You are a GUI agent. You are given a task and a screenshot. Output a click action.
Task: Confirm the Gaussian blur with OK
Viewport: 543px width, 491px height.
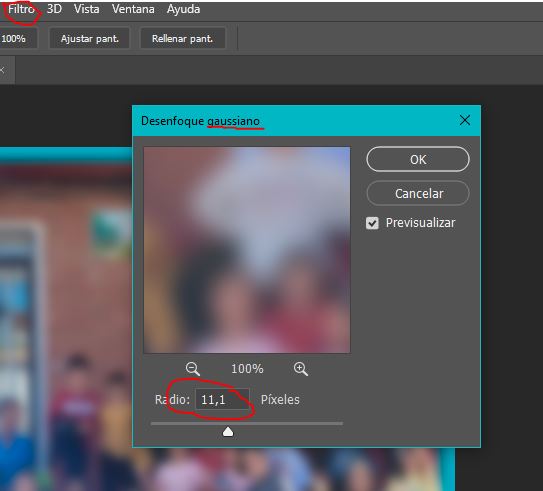tap(418, 160)
